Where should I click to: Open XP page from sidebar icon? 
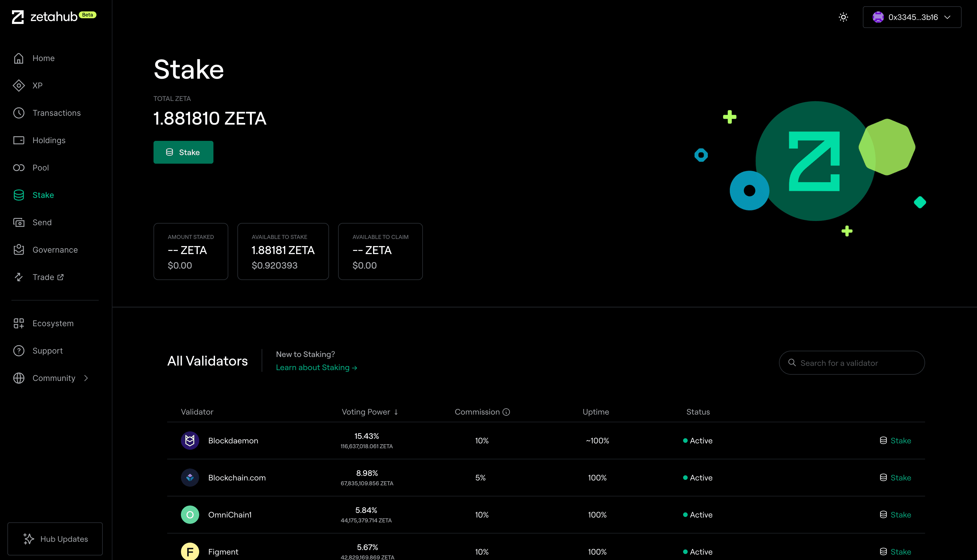(19, 85)
